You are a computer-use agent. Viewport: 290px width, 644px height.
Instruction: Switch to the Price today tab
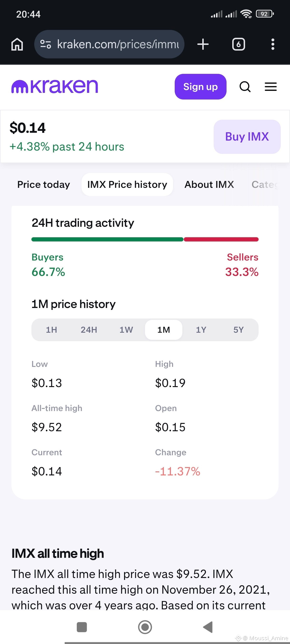click(x=43, y=185)
